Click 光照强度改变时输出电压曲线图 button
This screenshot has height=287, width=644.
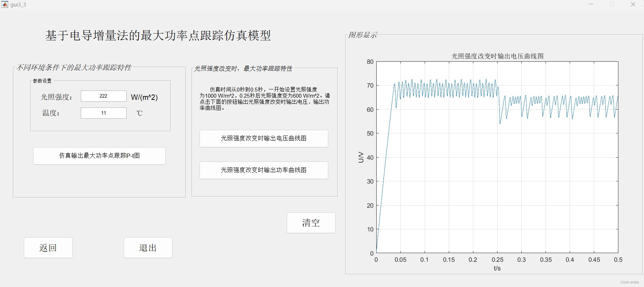[x=264, y=138]
